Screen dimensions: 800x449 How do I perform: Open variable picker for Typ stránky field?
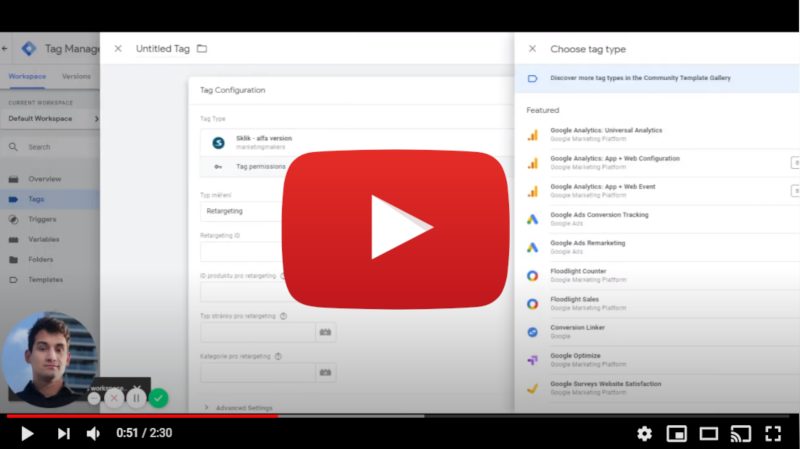tap(326, 332)
